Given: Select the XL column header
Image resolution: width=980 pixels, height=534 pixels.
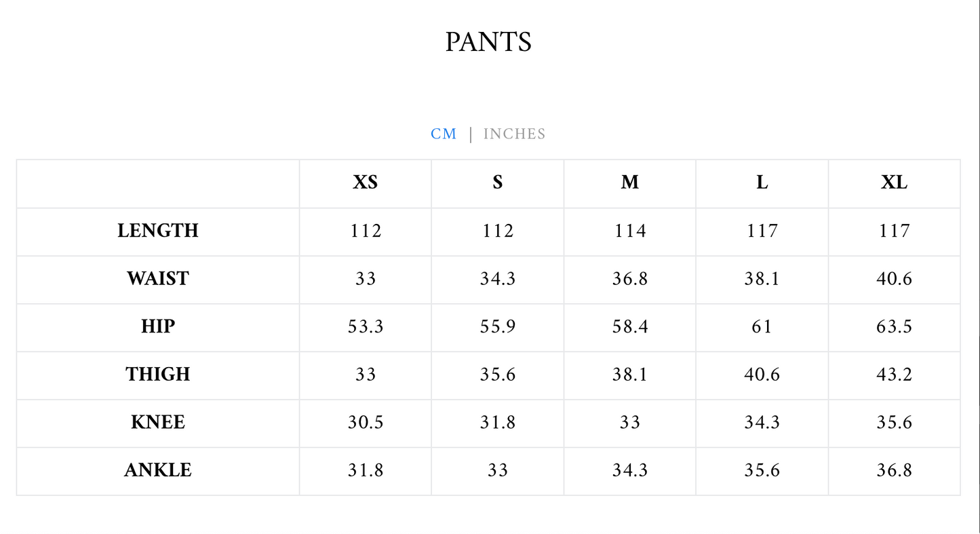Looking at the screenshot, I should click(894, 183).
